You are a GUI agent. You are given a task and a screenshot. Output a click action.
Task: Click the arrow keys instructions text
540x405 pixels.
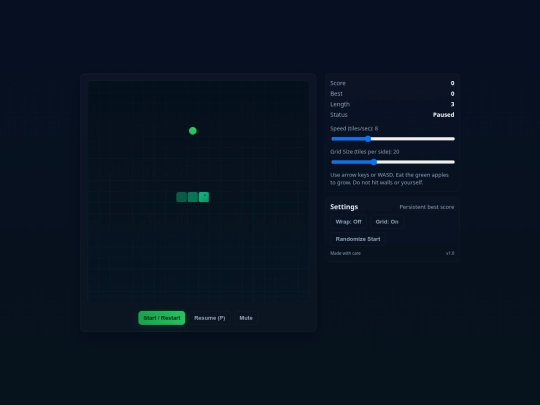tap(389, 179)
